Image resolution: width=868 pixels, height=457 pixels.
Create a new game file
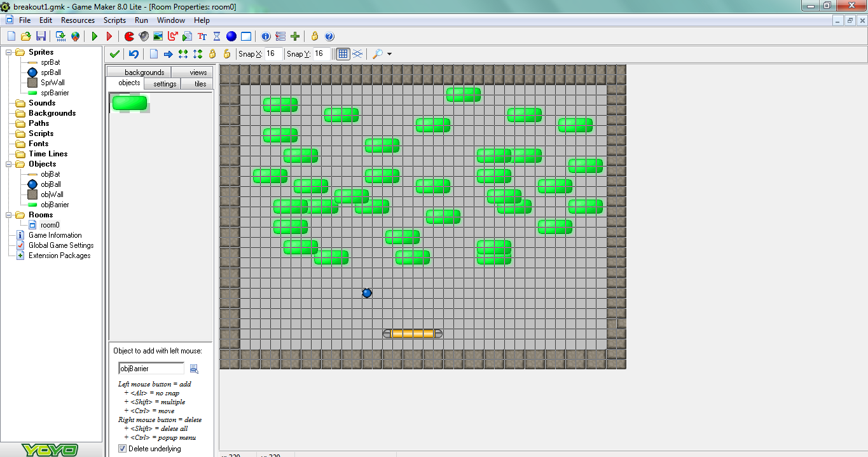point(11,36)
